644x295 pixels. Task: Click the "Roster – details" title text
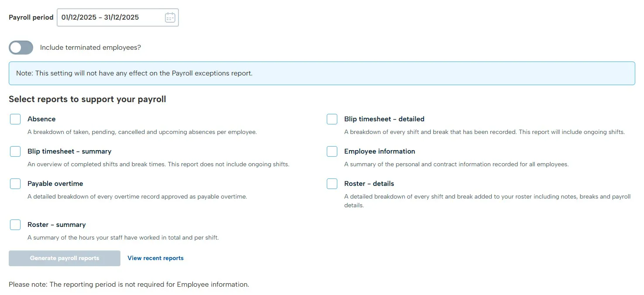tap(369, 184)
